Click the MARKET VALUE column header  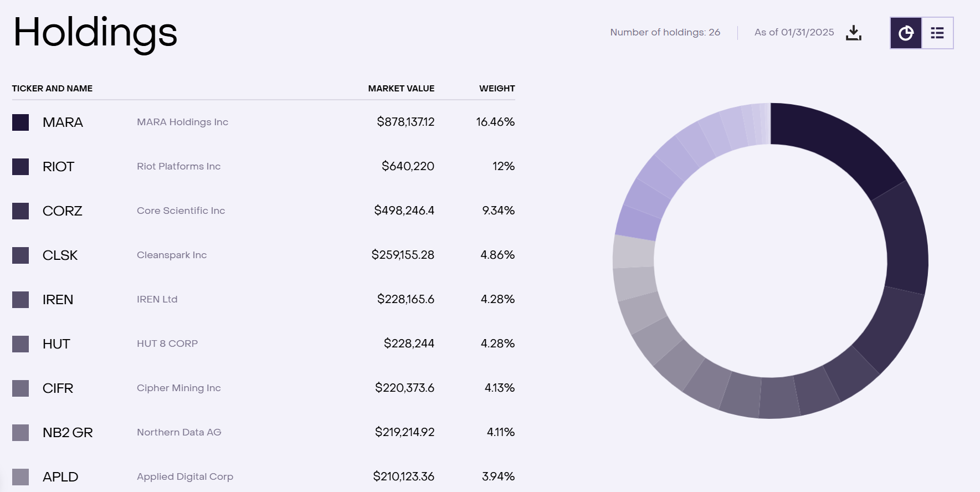coord(401,89)
